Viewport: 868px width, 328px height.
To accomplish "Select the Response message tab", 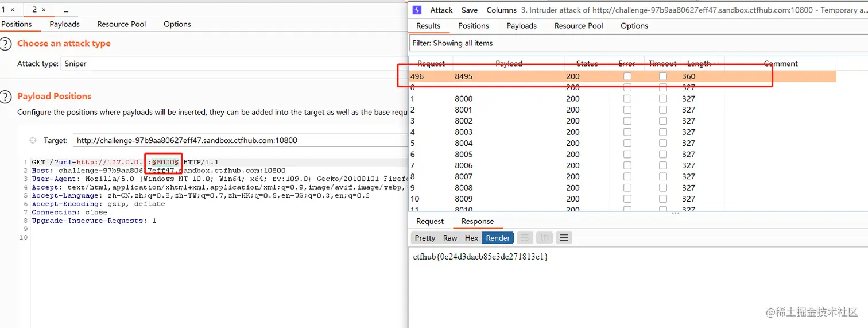I will coord(478,222).
